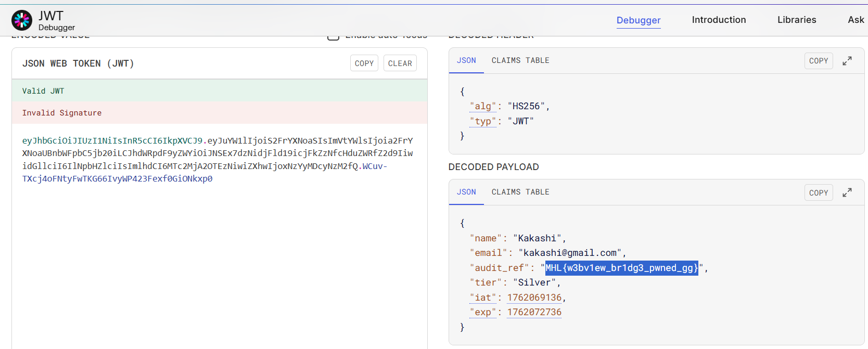Copy the decoded header JSON

click(818, 61)
